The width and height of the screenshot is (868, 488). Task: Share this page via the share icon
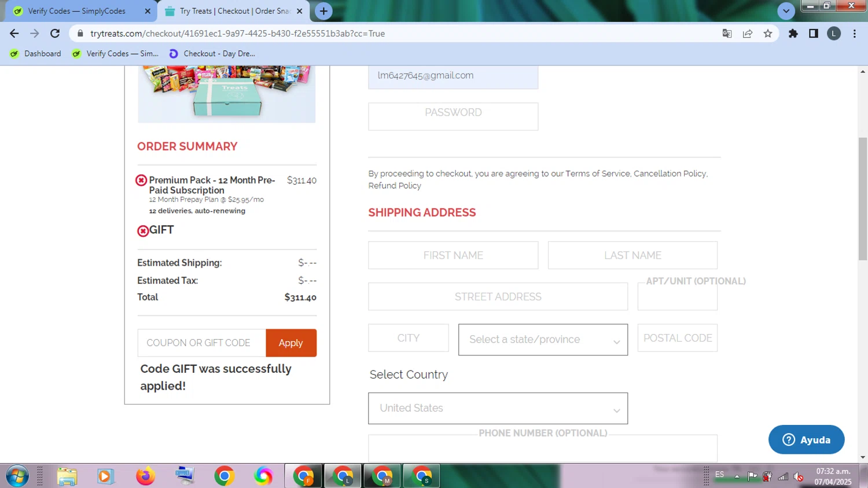click(748, 34)
